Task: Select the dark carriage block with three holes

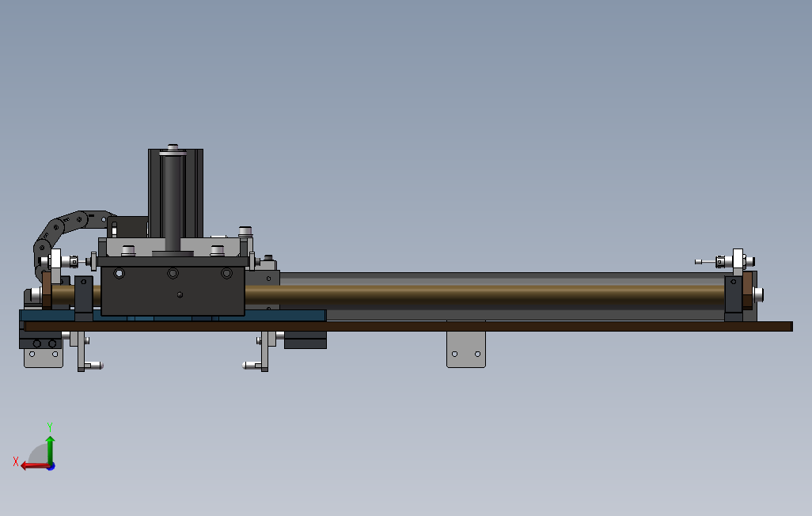Action: (173, 290)
